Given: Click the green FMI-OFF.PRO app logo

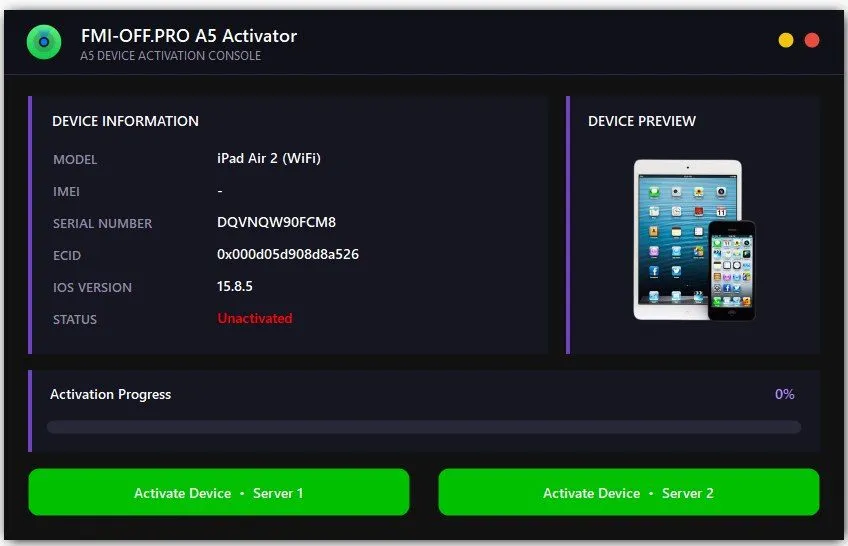Looking at the screenshot, I should [x=44, y=42].
